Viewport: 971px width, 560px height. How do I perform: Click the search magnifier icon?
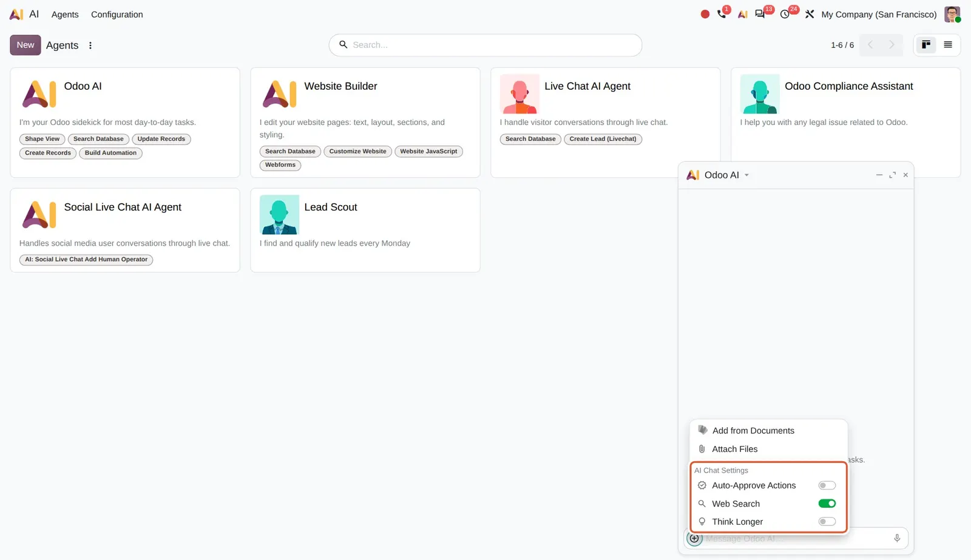click(343, 44)
